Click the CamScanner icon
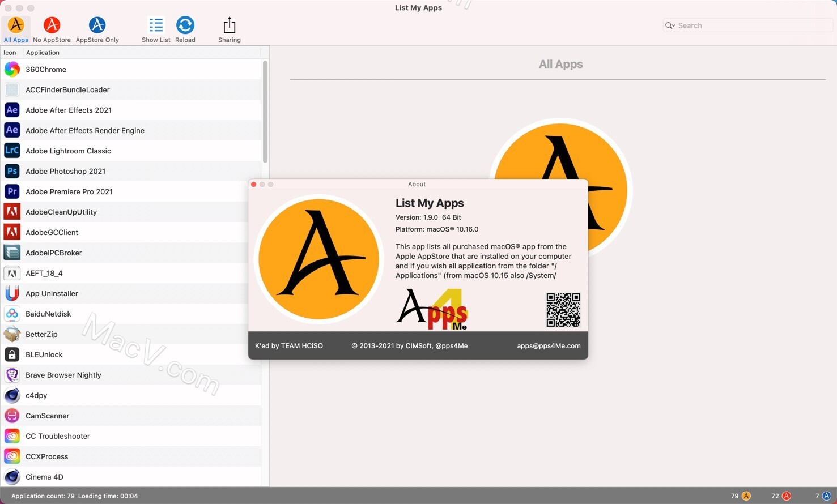This screenshot has height=504, width=837. 12,416
